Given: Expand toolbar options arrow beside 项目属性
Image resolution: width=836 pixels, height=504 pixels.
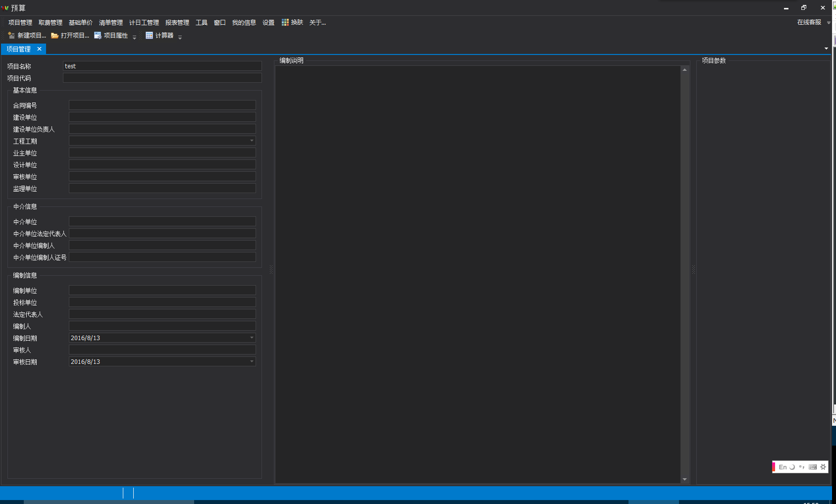Looking at the screenshot, I should coord(134,37).
